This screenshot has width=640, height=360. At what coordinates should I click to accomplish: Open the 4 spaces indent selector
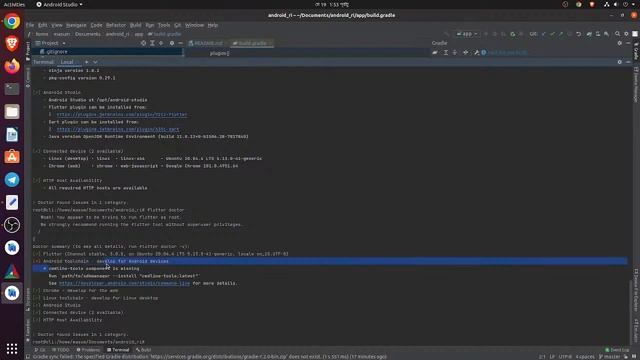[x=585, y=357]
